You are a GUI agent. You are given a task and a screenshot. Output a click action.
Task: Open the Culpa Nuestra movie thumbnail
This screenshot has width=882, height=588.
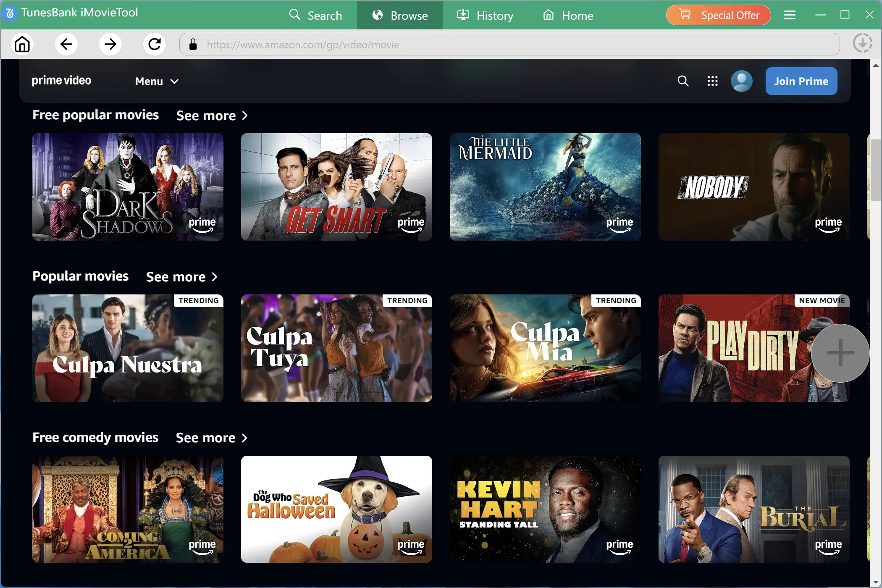[x=128, y=348]
